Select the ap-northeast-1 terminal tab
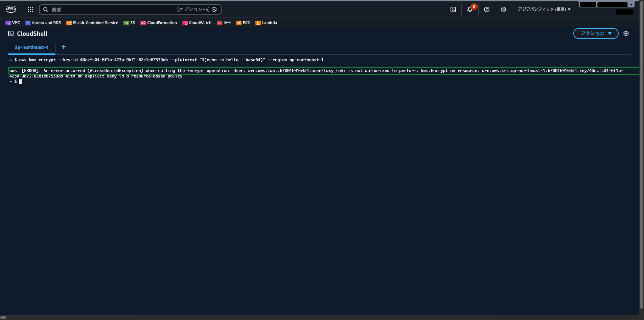This screenshot has width=644, height=320. point(31,47)
